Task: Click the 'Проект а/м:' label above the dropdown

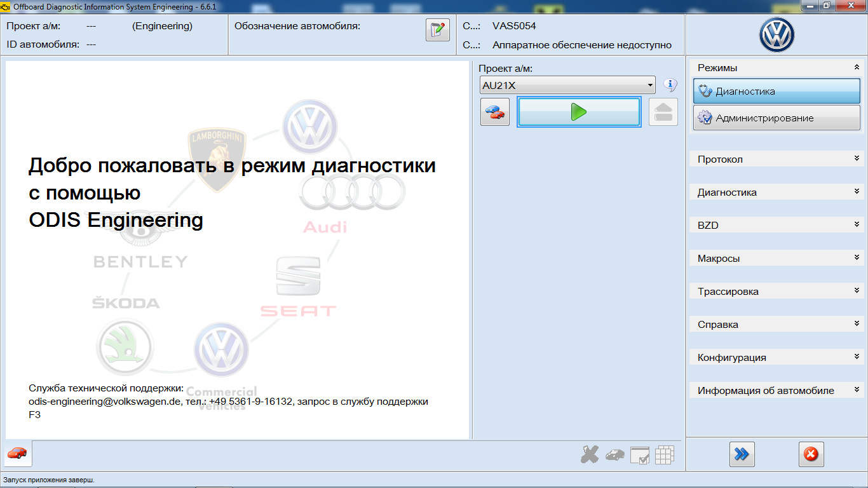Action: click(x=506, y=69)
